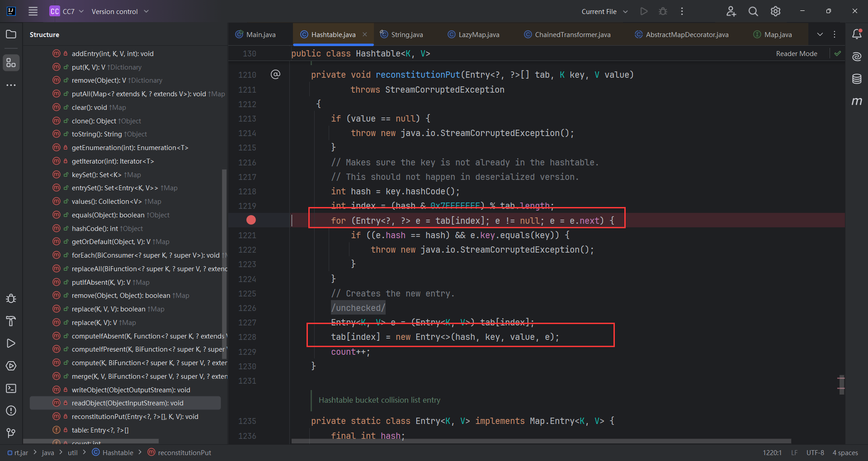Screen dimensions: 868x461
Task: Open IDE settings gear icon
Action: pyautogui.click(x=776, y=11)
